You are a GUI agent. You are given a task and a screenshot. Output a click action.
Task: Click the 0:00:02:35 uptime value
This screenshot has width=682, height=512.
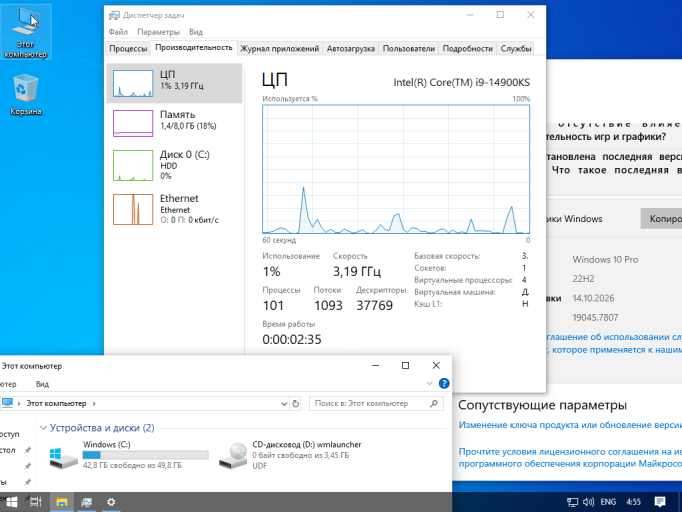[292, 339]
